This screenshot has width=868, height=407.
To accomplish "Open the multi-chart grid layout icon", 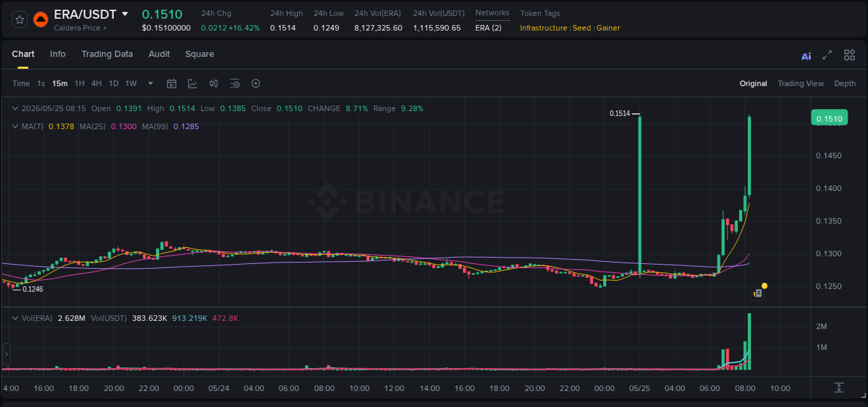I will 849,55.
